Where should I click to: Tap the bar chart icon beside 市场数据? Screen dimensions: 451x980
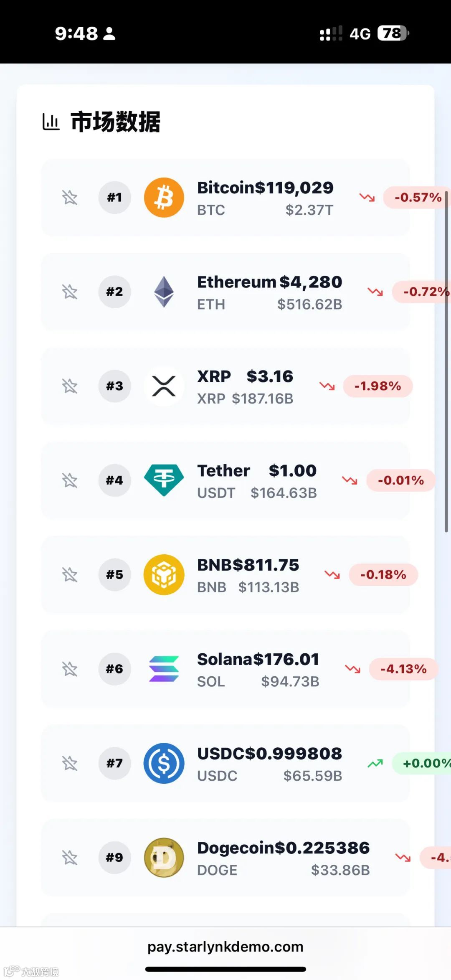(51, 122)
